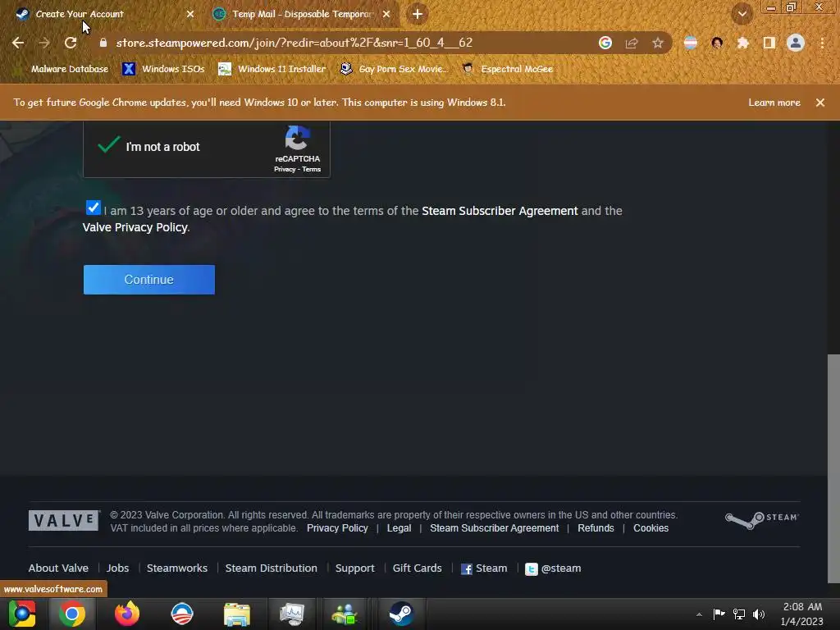Open the footer Steam Subscriber Agreement link

pos(495,528)
